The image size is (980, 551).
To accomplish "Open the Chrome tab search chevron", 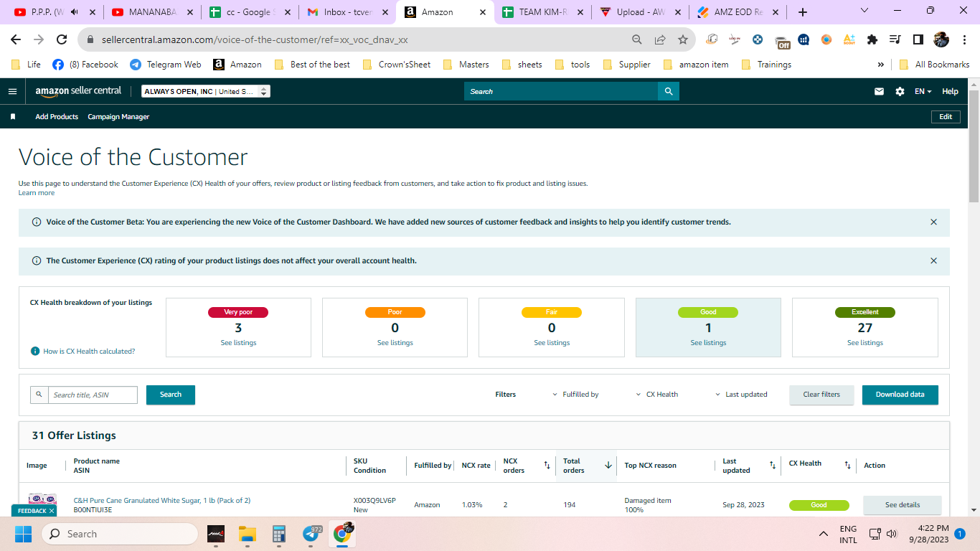I will (864, 11).
